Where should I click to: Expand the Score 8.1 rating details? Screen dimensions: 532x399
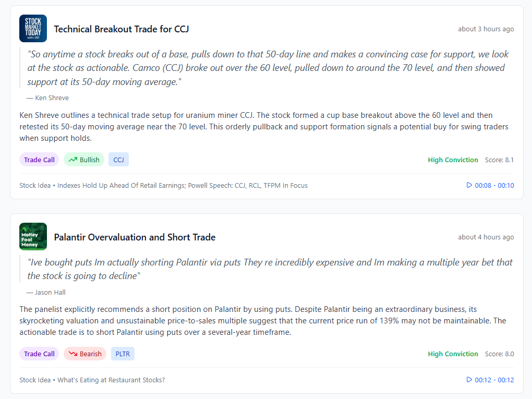point(499,160)
